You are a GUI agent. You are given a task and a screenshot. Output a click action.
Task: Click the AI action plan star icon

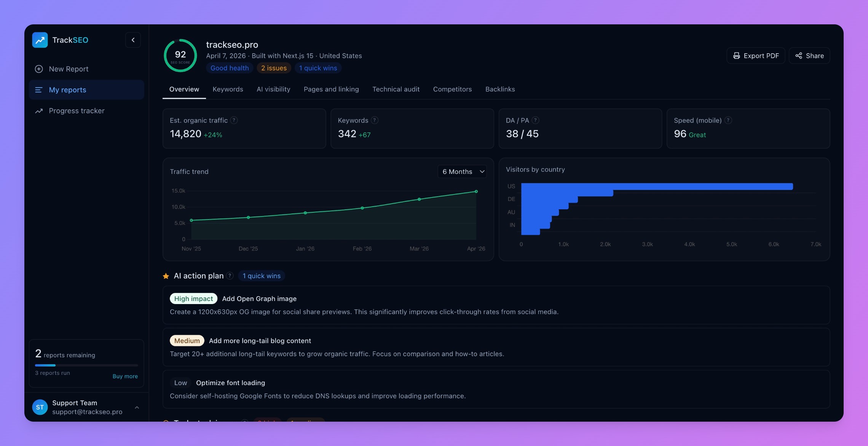[x=166, y=276]
